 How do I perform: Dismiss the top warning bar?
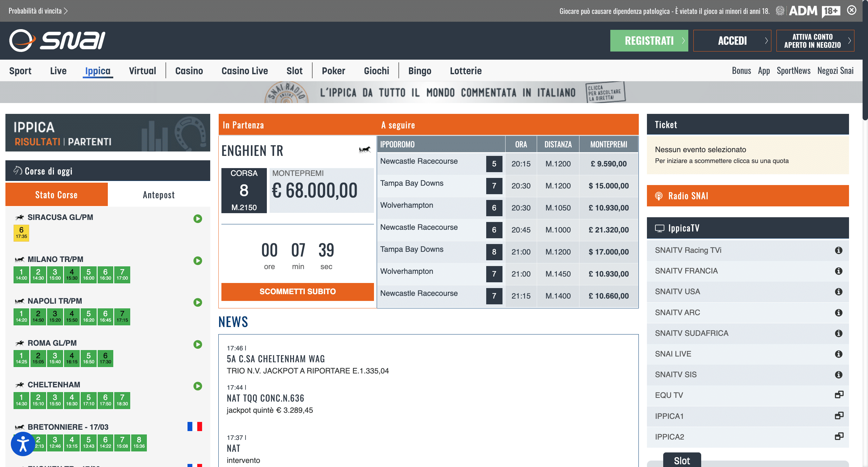[x=852, y=11]
